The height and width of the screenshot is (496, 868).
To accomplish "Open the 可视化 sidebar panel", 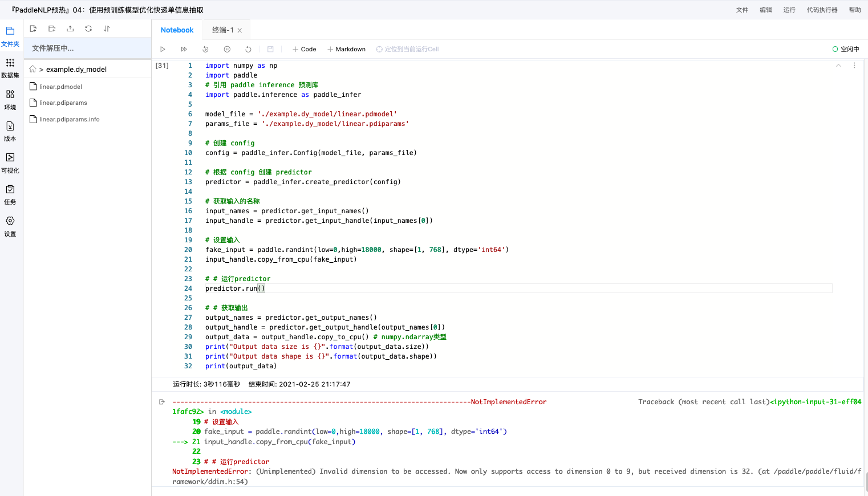I will click(x=10, y=162).
